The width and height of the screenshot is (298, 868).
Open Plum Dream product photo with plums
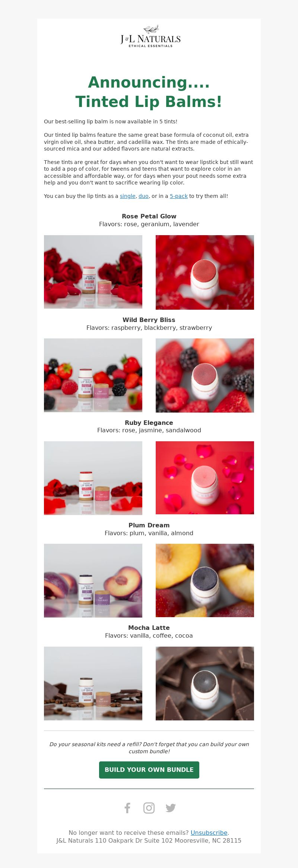coord(93,581)
